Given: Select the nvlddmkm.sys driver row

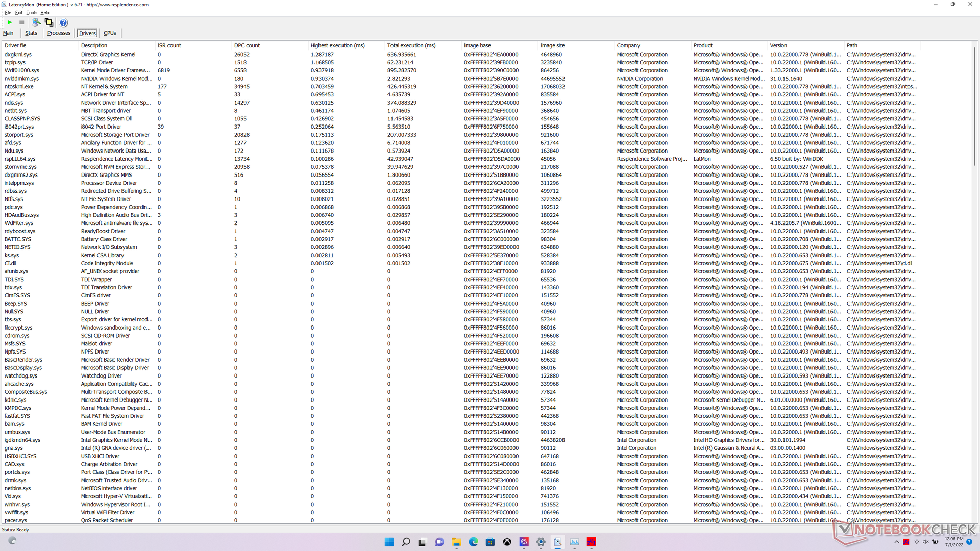Looking at the screenshot, I should coord(21,79).
